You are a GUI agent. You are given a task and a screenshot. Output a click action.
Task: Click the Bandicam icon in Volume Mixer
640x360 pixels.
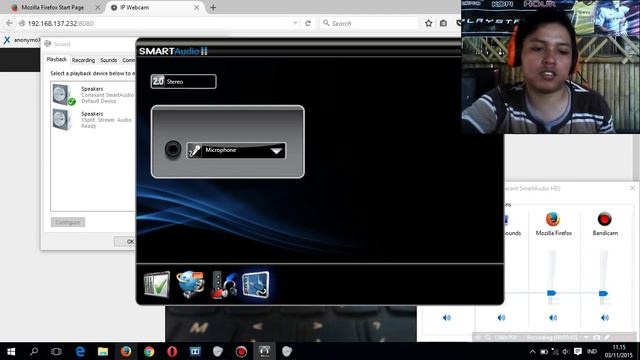tap(604, 219)
